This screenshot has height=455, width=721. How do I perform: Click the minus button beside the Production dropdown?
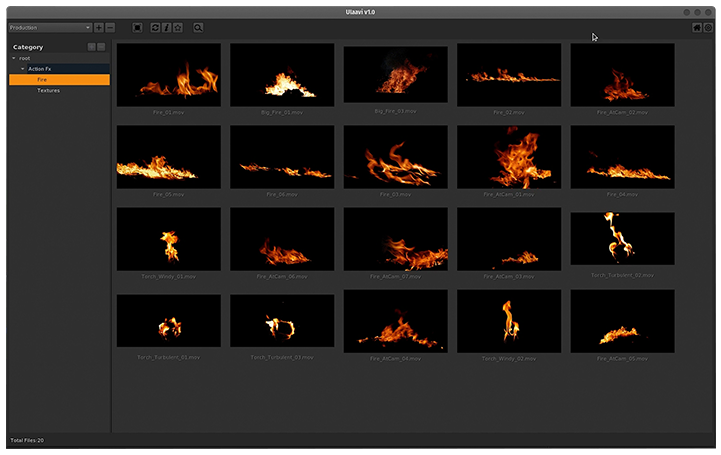click(109, 28)
